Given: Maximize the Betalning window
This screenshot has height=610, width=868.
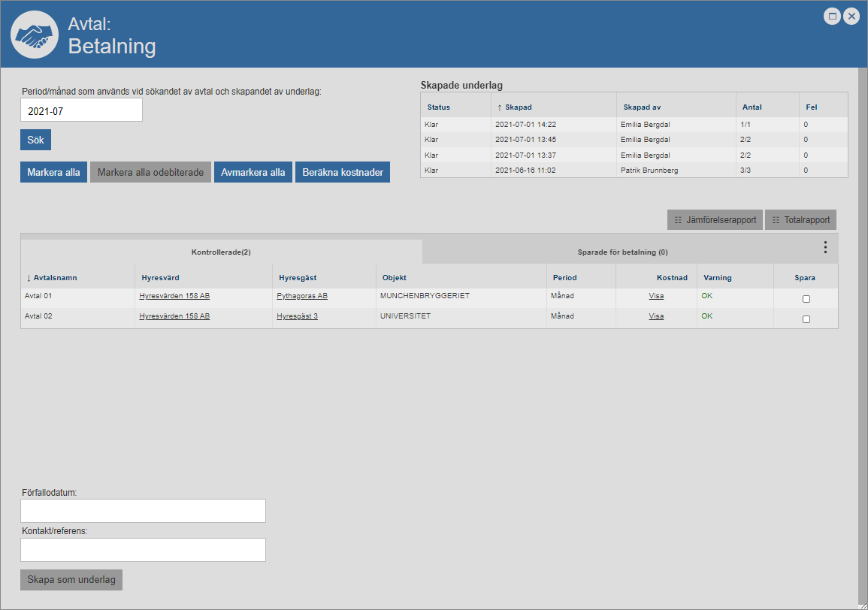Looking at the screenshot, I should [x=832, y=17].
